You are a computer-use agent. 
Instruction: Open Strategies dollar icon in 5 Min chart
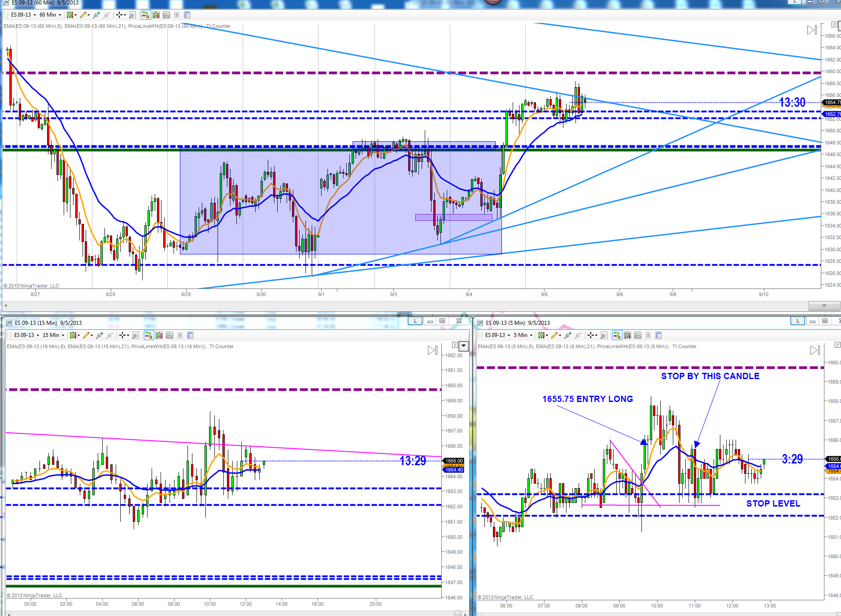[x=648, y=335]
